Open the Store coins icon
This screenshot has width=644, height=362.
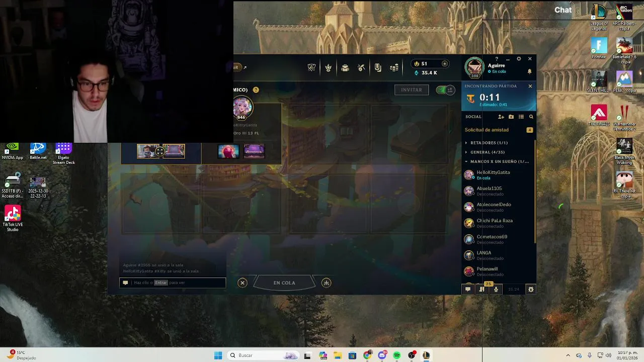(394, 68)
